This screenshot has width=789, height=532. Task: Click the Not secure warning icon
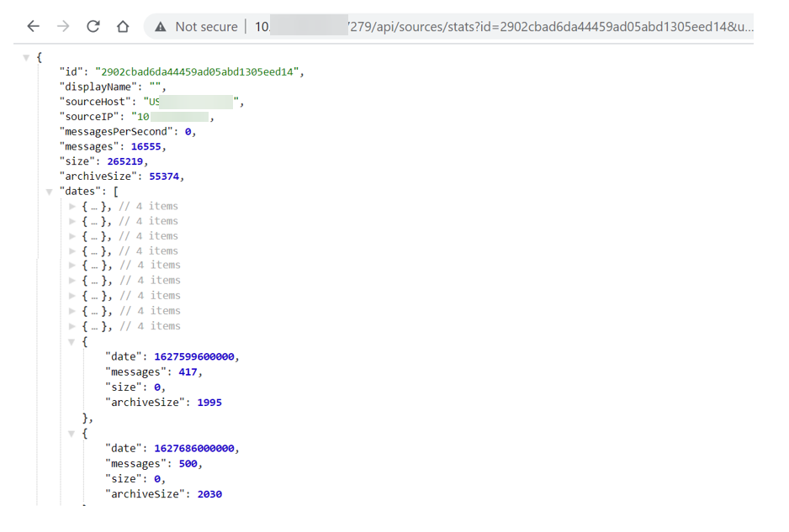[161, 27]
